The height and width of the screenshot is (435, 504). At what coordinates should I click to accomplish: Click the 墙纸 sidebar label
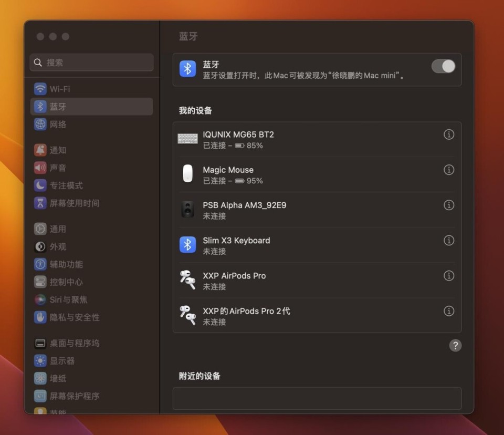point(58,379)
